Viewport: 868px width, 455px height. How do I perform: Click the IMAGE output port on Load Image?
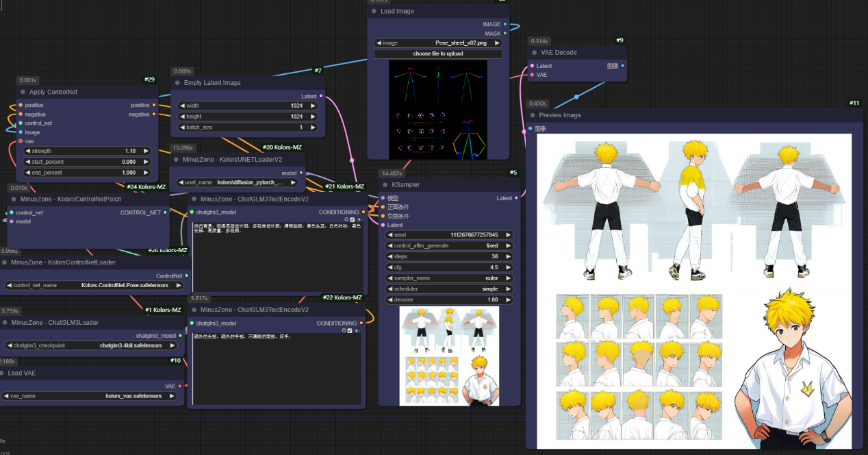[505, 24]
